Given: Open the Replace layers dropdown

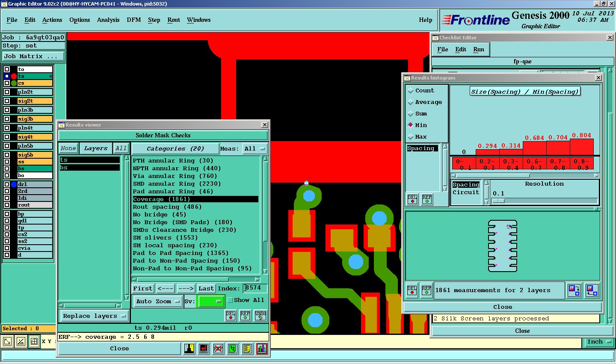Looking at the screenshot, I should pos(94,316).
